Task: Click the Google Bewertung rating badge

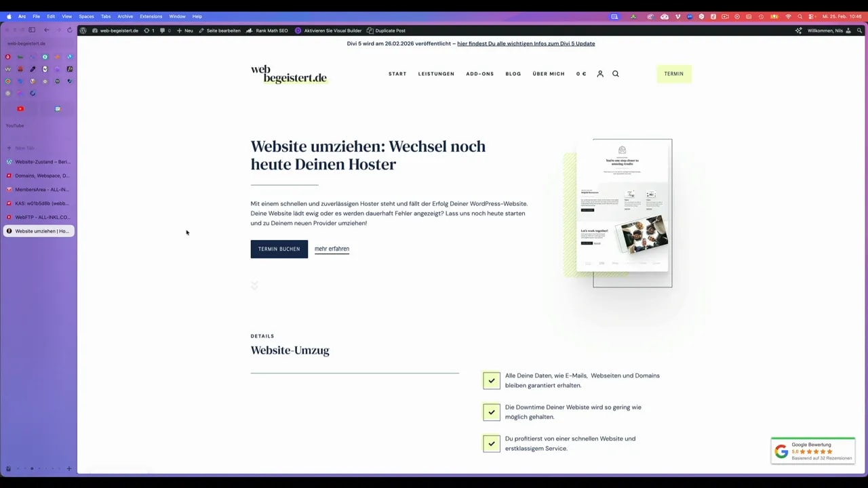Action: click(812, 450)
